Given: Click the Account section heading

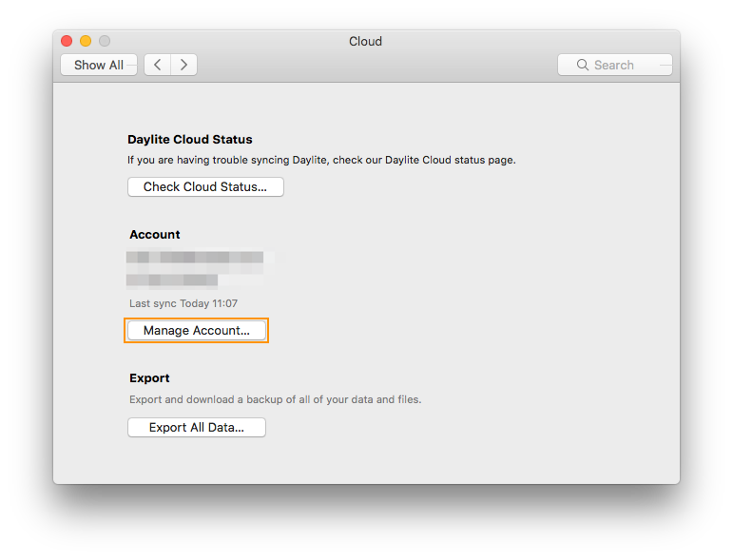Looking at the screenshot, I should (155, 234).
